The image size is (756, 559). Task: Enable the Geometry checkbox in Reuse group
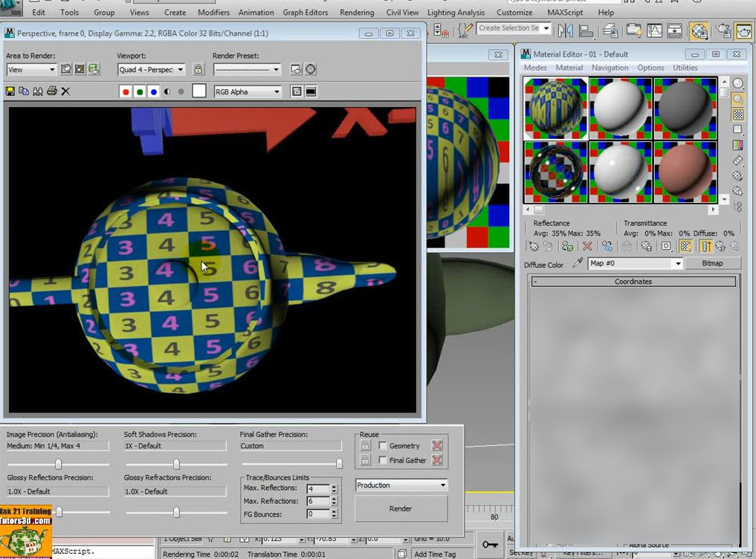383,445
